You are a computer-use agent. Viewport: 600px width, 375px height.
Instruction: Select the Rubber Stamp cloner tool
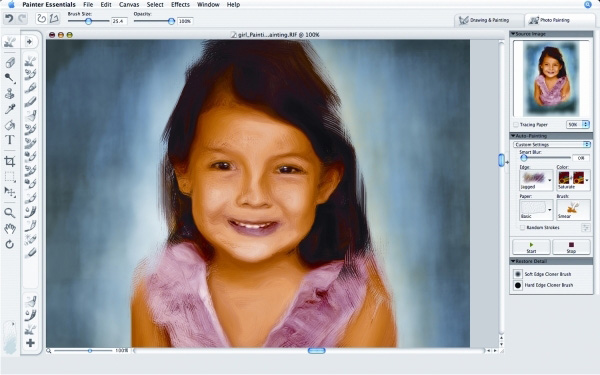(x=10, y=93)
